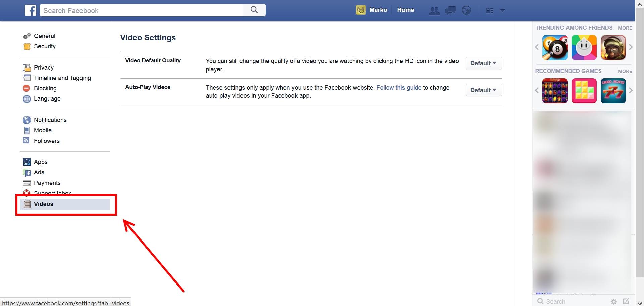Viewport: 644px width, 306px height.
Task: Expand the Auto-Play Videos dropdown
Action: [x=483, y=90]
